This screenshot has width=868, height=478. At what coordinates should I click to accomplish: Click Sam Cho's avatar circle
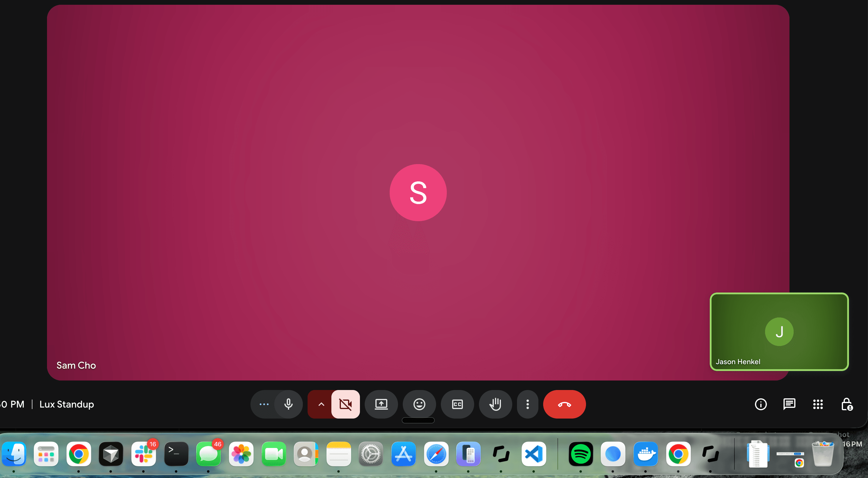tap(418, 193)
